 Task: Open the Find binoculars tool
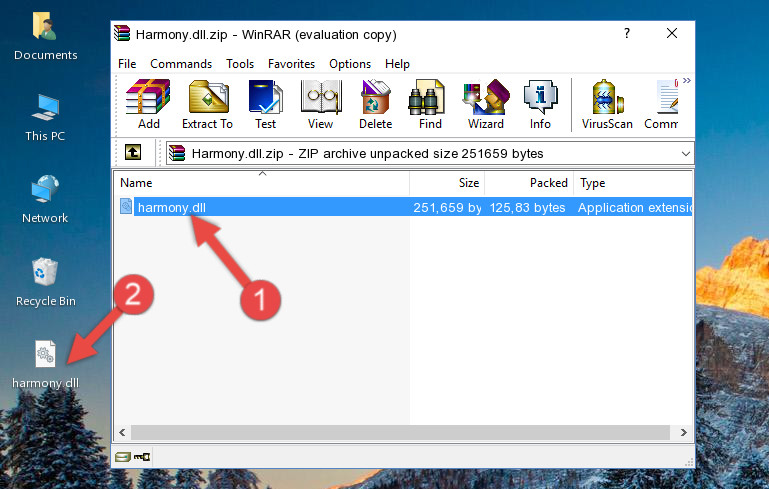430,104
